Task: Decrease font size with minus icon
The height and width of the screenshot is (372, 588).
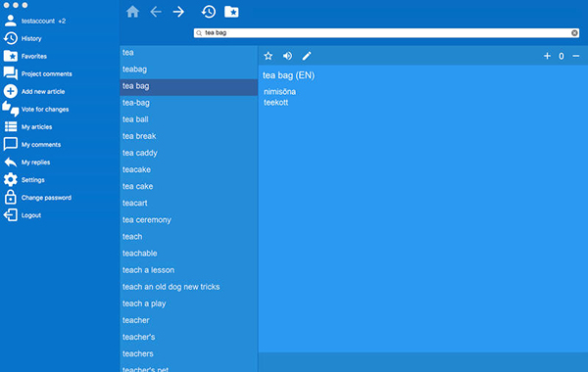Action: pyautogui.click(x=576, y=56)
